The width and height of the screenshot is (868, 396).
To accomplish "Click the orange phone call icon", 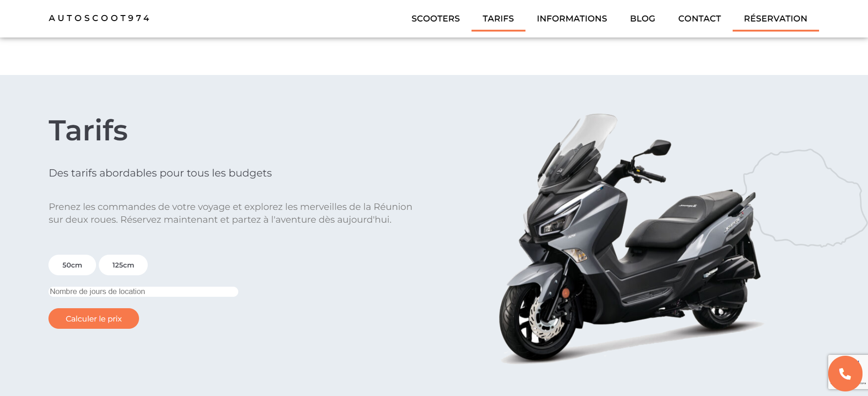I will pos(845,374).
